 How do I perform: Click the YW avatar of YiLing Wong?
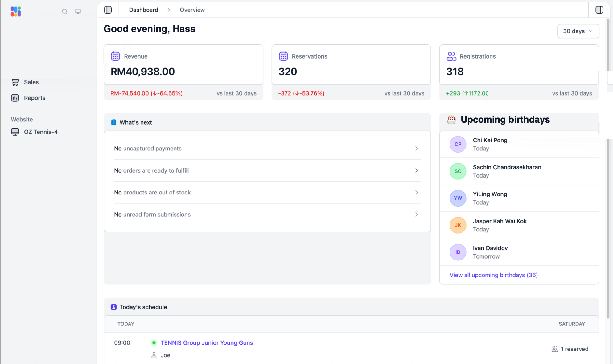point(458,198)
